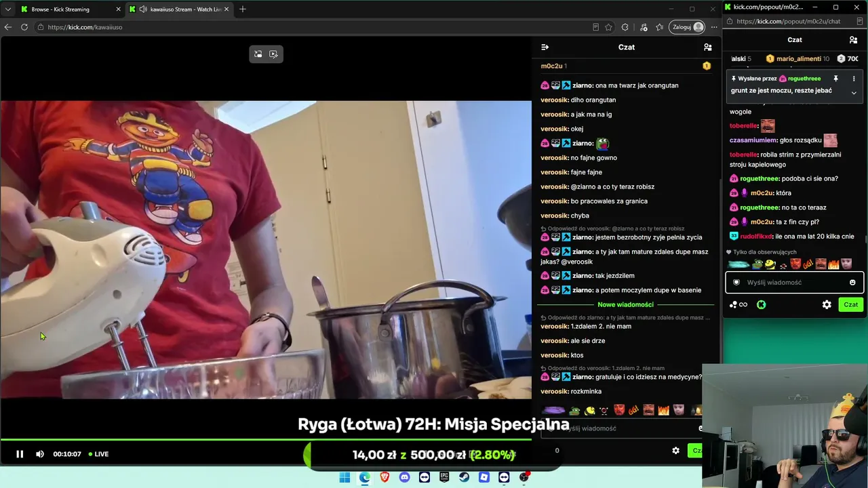The width and height of the screenshot is (868, 488).
Task: Click green Kick K icon in popout
Action: point(762,305)
